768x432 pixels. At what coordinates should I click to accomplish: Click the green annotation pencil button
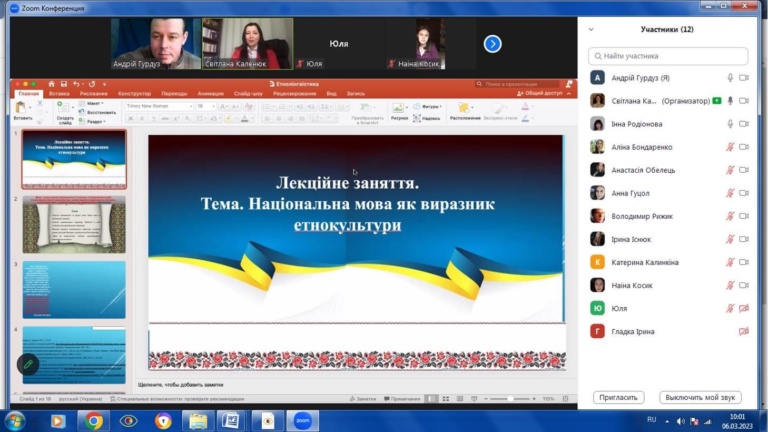[27, 364]
